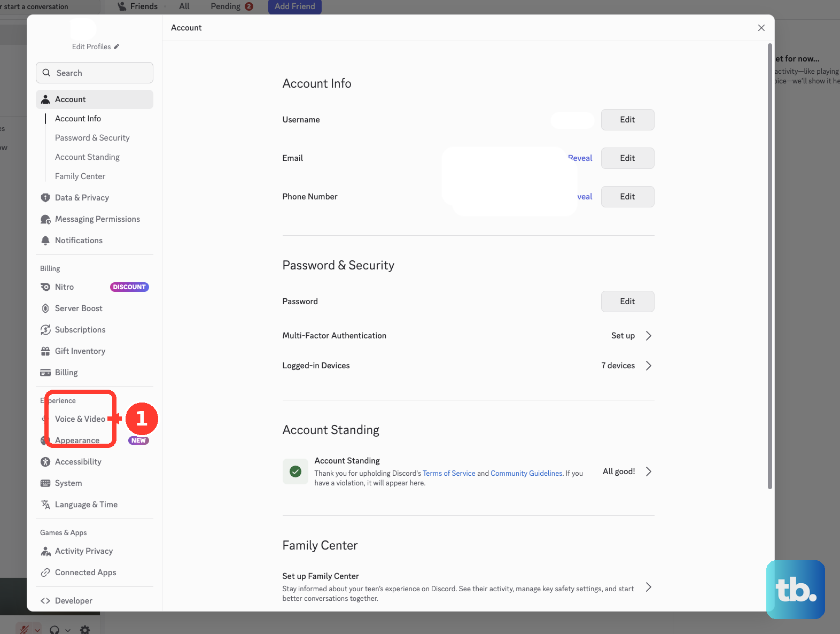
Task: Click the Nitro icon in Billing section
Action: point(45,287)
